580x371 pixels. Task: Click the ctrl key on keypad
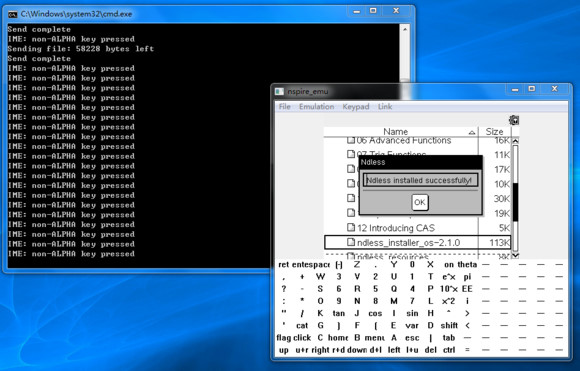(x=449, y=350)
